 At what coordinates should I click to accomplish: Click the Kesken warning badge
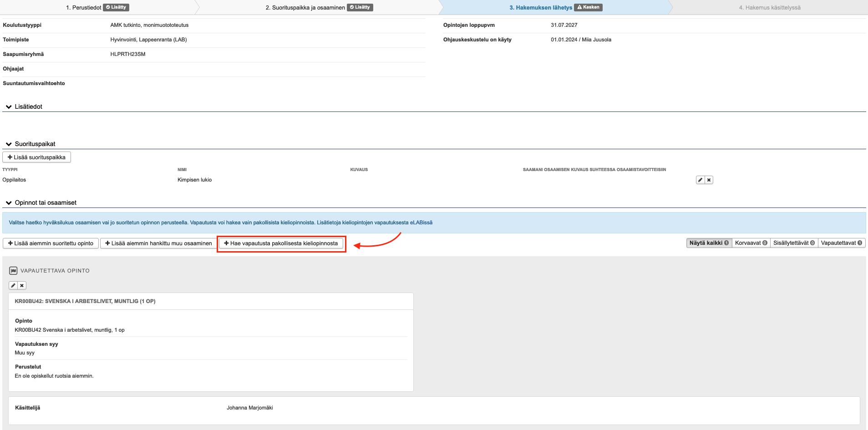tap(588, 7)
